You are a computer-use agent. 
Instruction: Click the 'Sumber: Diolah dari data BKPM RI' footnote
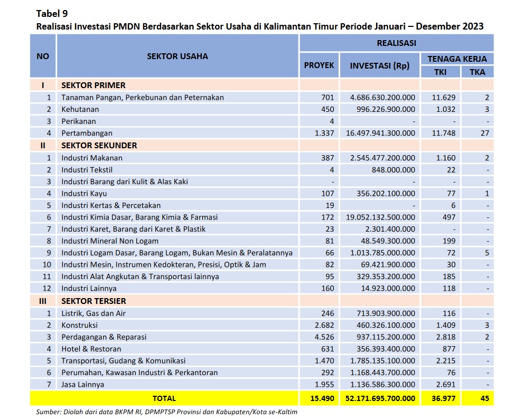tap(167, 412)
